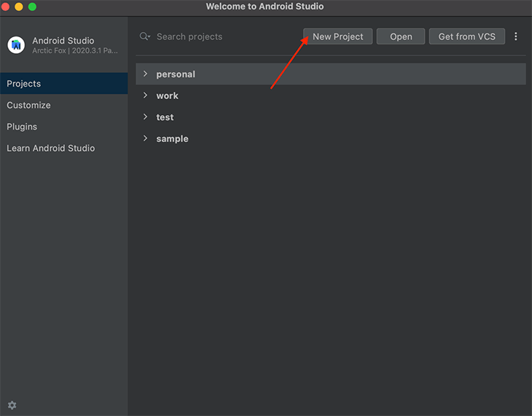Select the sample group label
The width and height of the screenshot is (532, 416).
coord(173,138)
